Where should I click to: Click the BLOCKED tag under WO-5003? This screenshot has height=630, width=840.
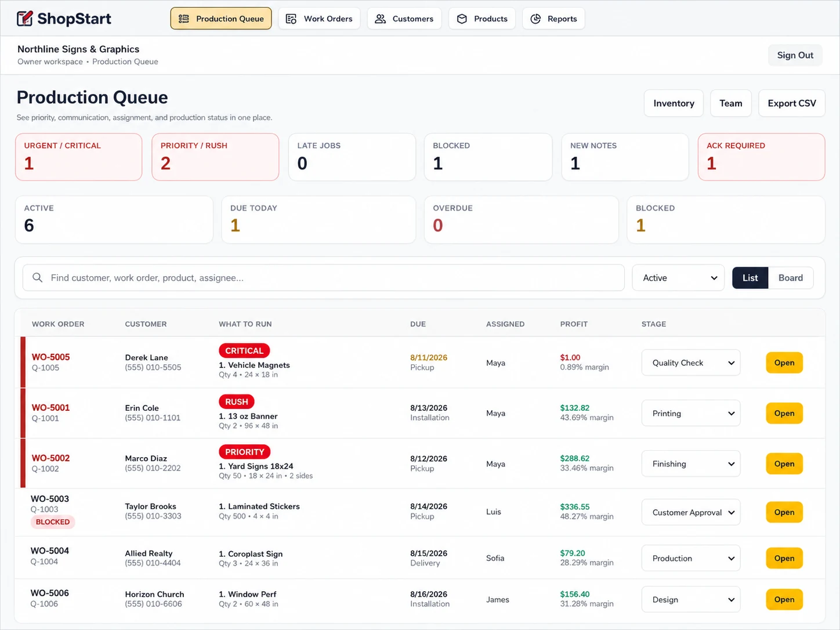[x=53, y=522]
